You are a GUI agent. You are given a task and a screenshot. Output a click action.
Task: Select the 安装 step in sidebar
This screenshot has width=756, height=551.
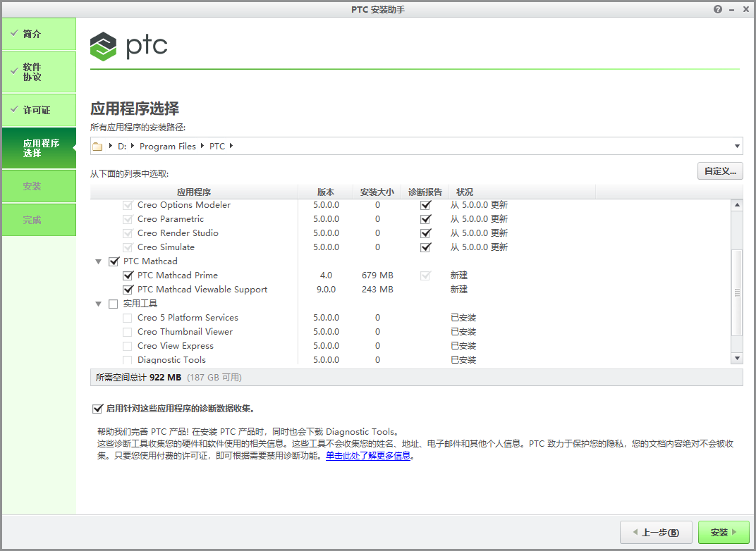point(39,186)
